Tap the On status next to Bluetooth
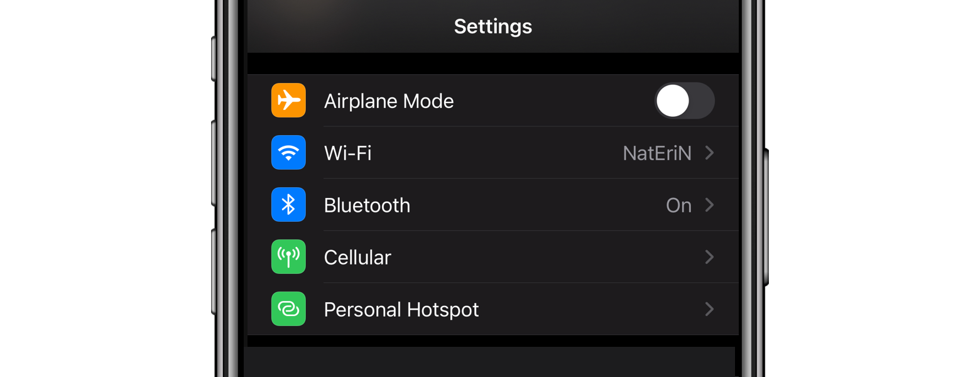The width and height of the screenshot is (980, 377). (x=678, y=205)
